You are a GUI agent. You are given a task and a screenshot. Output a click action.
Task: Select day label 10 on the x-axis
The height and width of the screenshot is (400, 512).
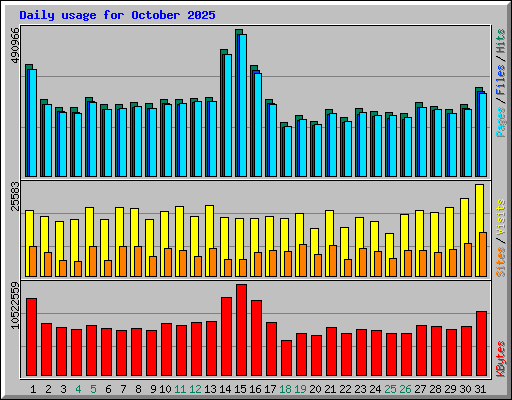coord(165,389)
